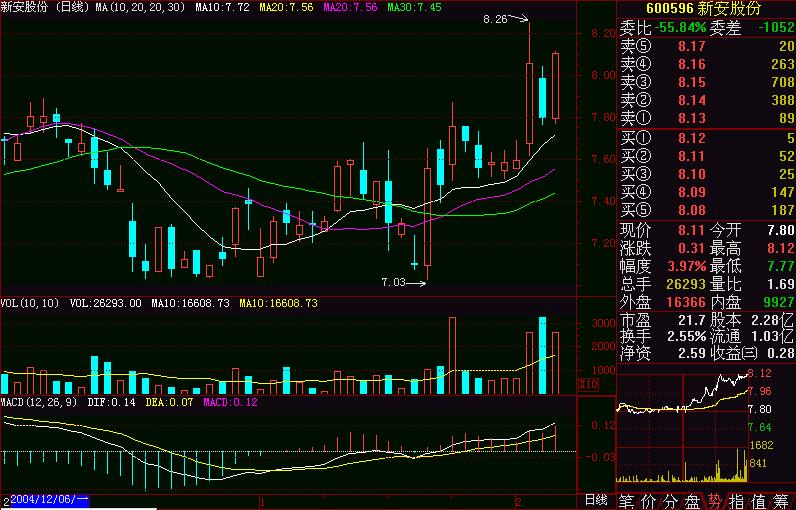The height and width of the screenshot is (510, 796).
Task: Select the highlighted 势 tab
Action: (714, 500)
